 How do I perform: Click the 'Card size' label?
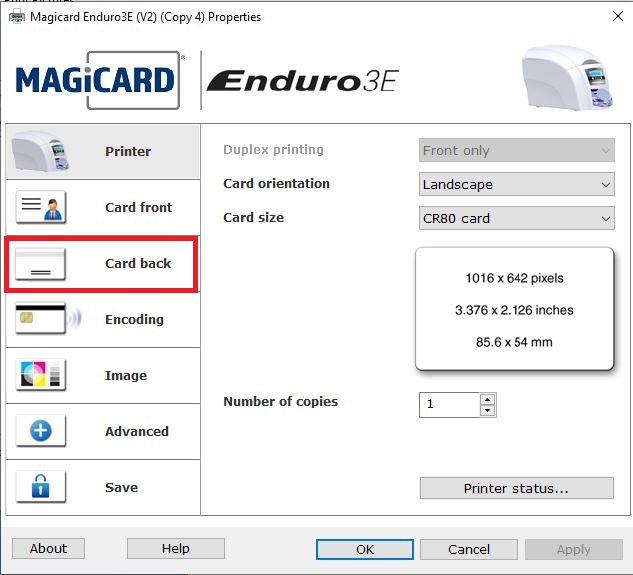pyautogui.click(x=254, y=217)
